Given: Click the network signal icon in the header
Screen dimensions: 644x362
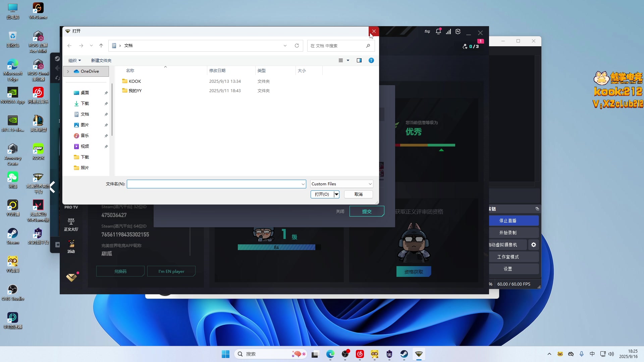Looking at the screenshot, I should pos(448,32).
